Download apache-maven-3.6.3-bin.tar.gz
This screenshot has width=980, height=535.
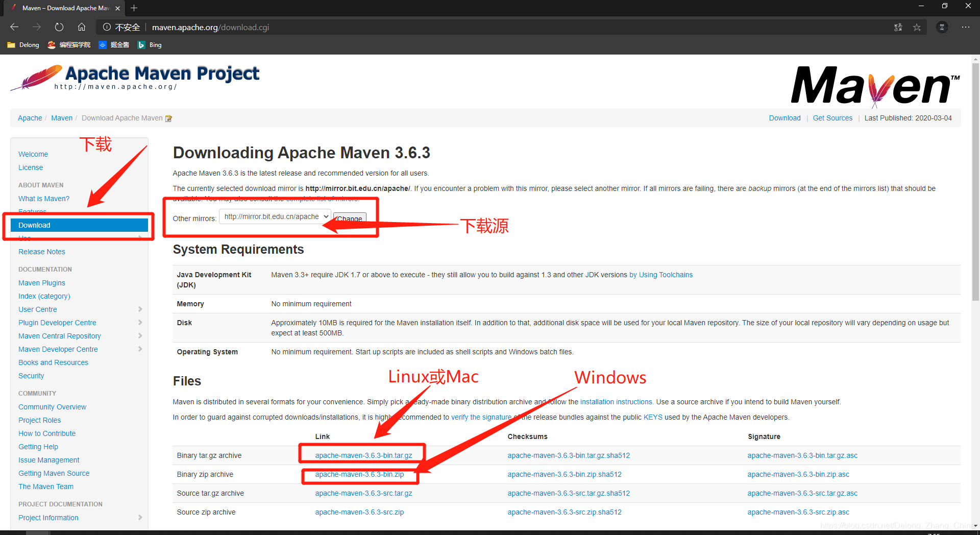pyautogui.click(x=363, y=455)
